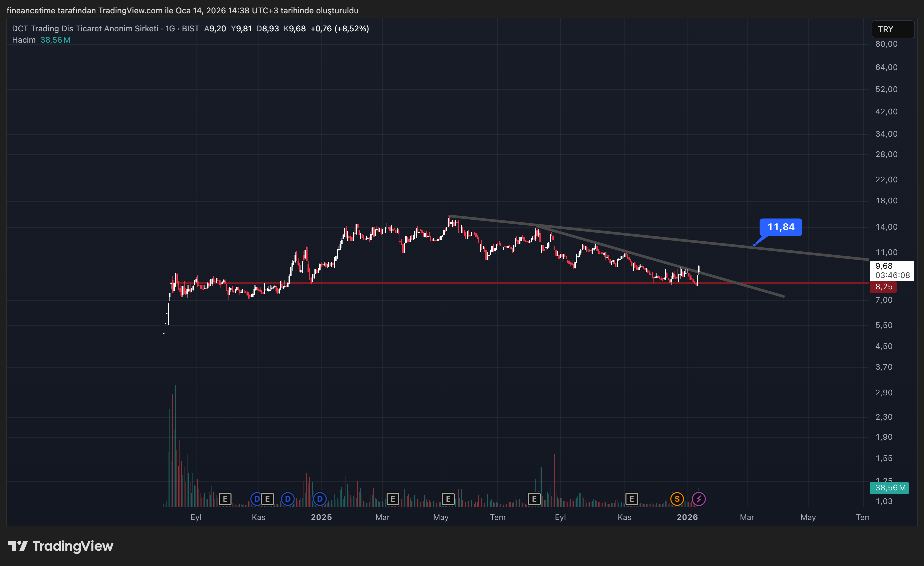Click the orange S split marker

tap(677, 499)
